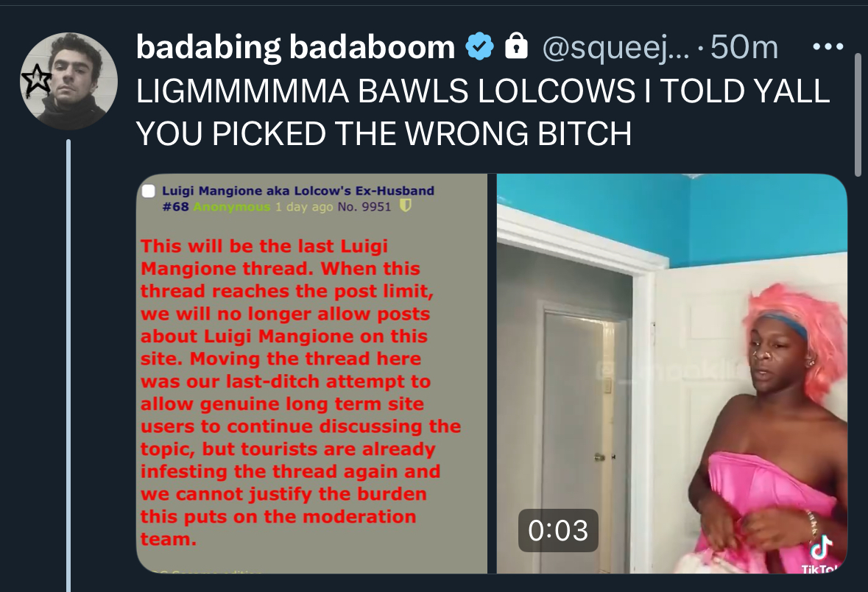Click the shield icon next to No. 9951
The height and width of the screenshot is (592, 868).
coord(405,207)
